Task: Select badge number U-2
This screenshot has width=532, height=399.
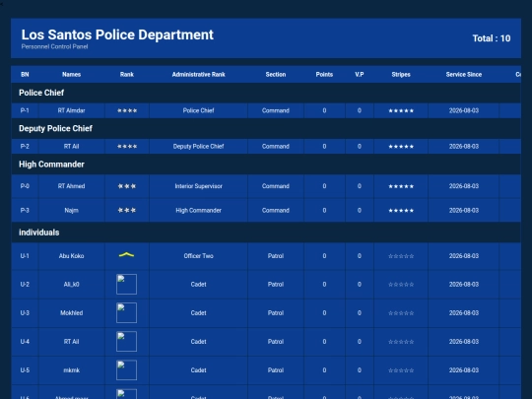Action: coord(25,285)
